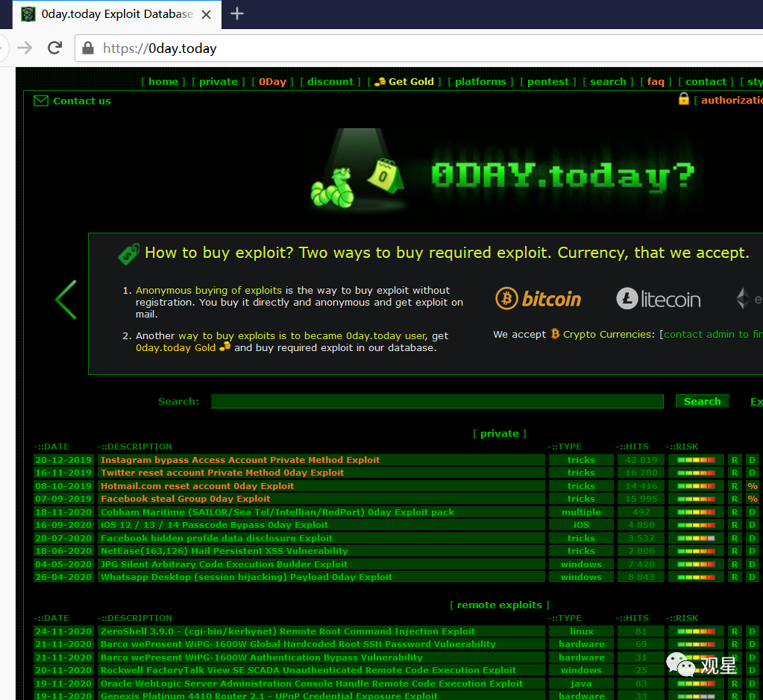The height and width of the screenshot is (700, 763).
Task: Open the home menu link
Action: pyautogui.click(x=163, y=81)
